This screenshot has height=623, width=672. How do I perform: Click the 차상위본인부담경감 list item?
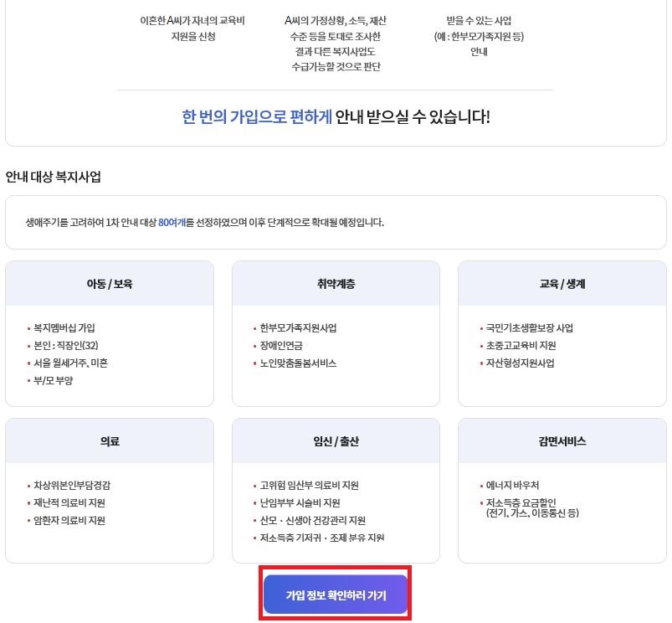[72, 486]
